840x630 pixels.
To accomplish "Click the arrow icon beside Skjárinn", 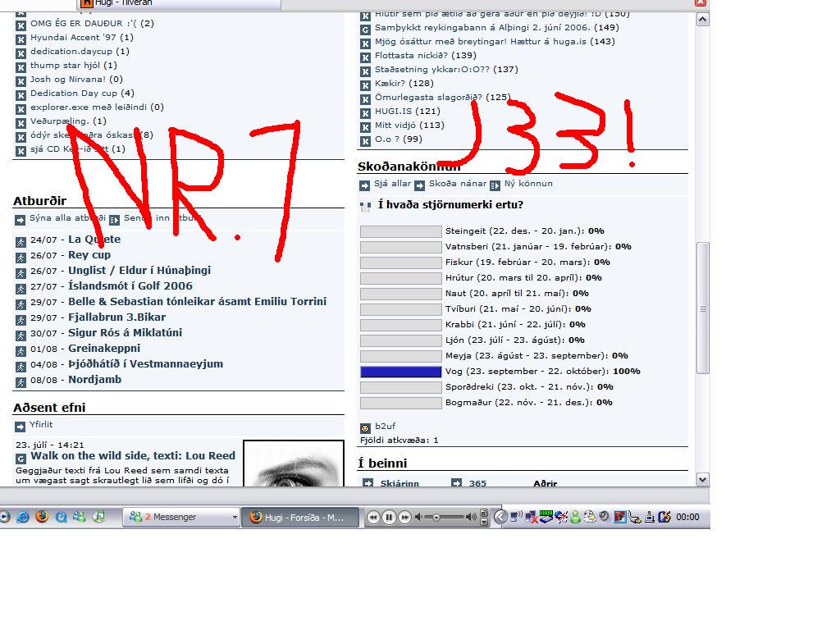I will coord(368,482).
